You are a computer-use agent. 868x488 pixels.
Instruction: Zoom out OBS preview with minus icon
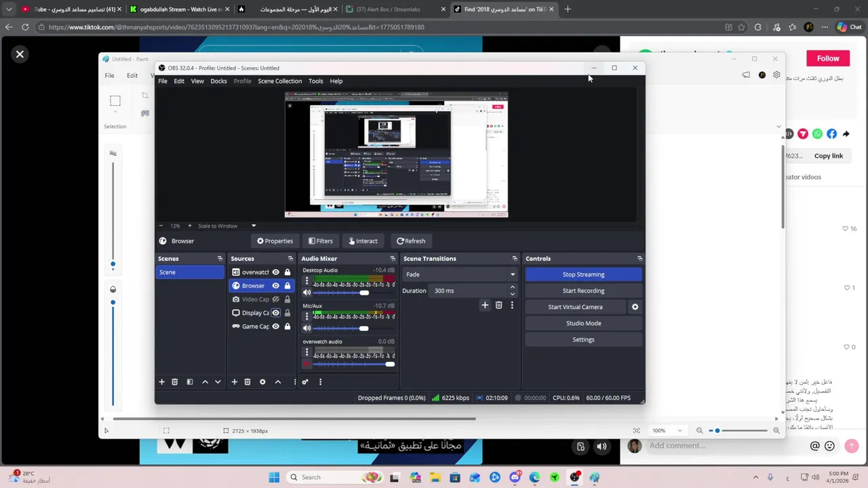(x=161, y=226)
